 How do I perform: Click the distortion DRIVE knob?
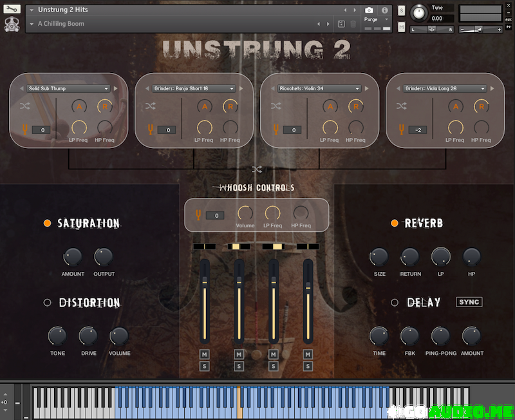(x=88, y=336)
